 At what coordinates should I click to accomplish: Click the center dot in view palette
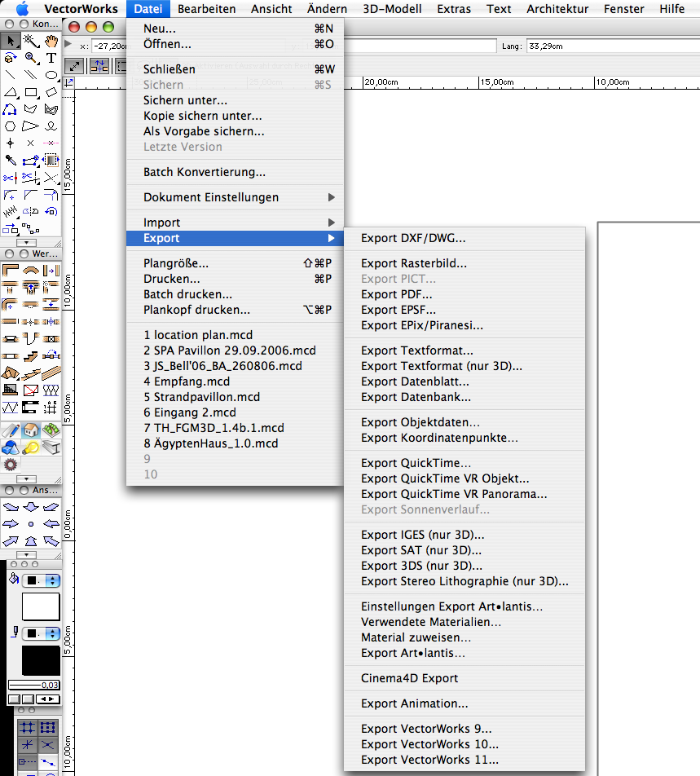point(31,523)
